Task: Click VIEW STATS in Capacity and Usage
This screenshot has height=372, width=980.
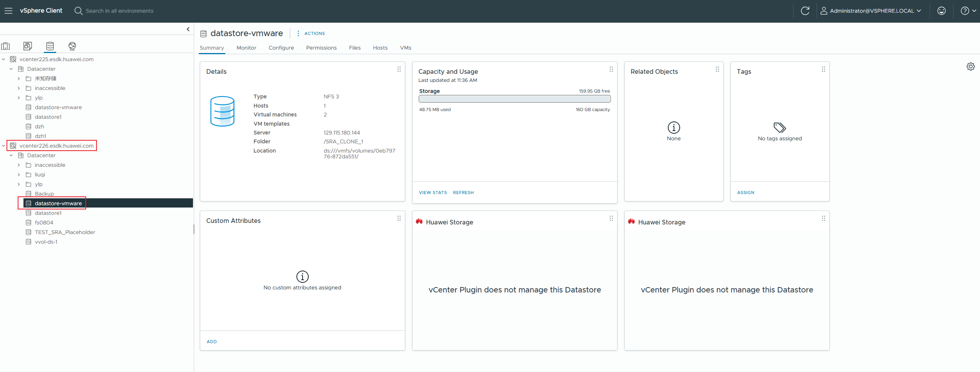Action: click(x=433, y=193)
